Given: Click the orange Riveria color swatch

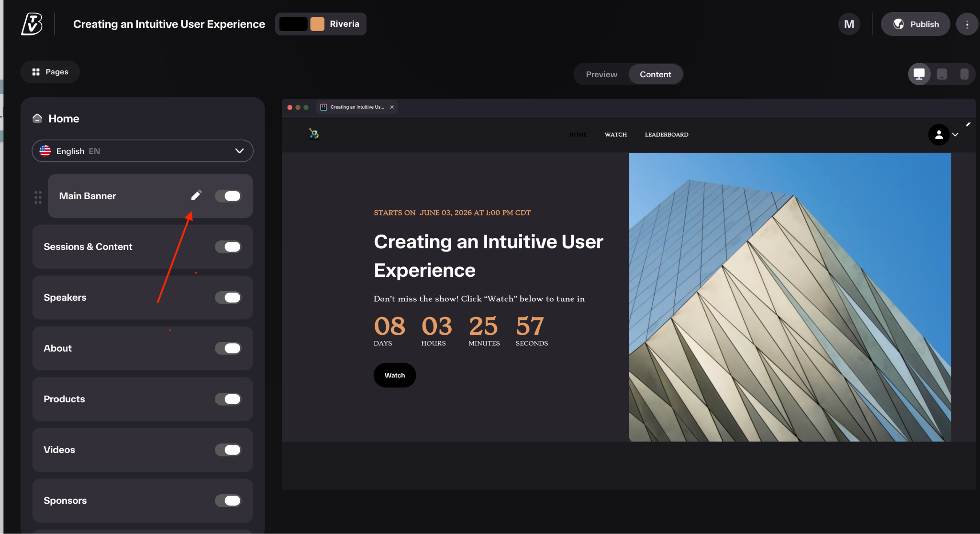Looking at the screenshot, I should (x=317, y=24).
